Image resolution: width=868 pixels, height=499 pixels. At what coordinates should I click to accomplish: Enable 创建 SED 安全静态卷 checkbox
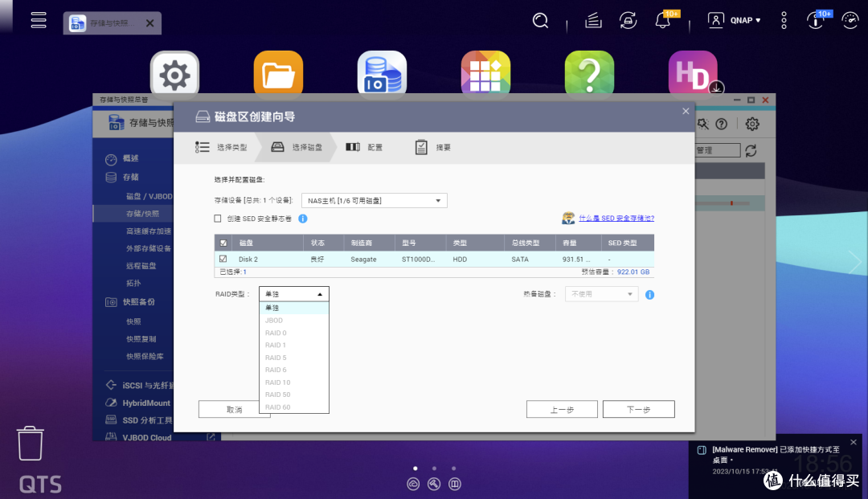pos(218,219)
